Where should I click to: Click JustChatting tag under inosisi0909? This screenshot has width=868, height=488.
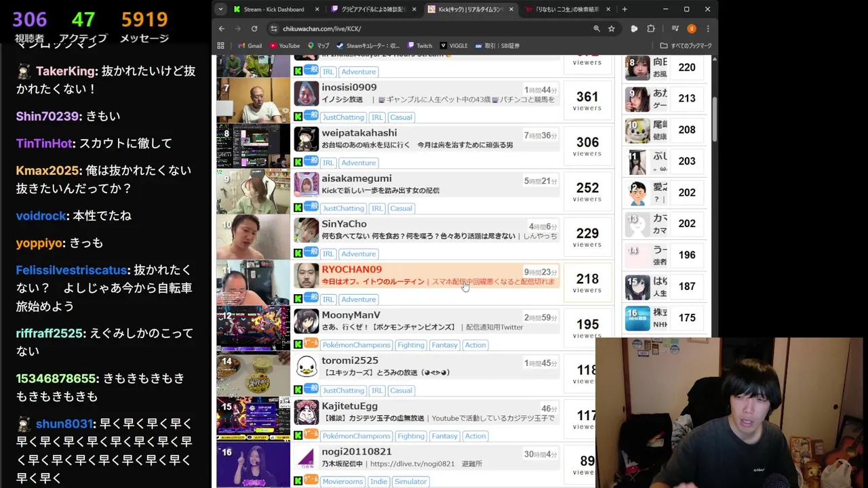coord(343,117)
